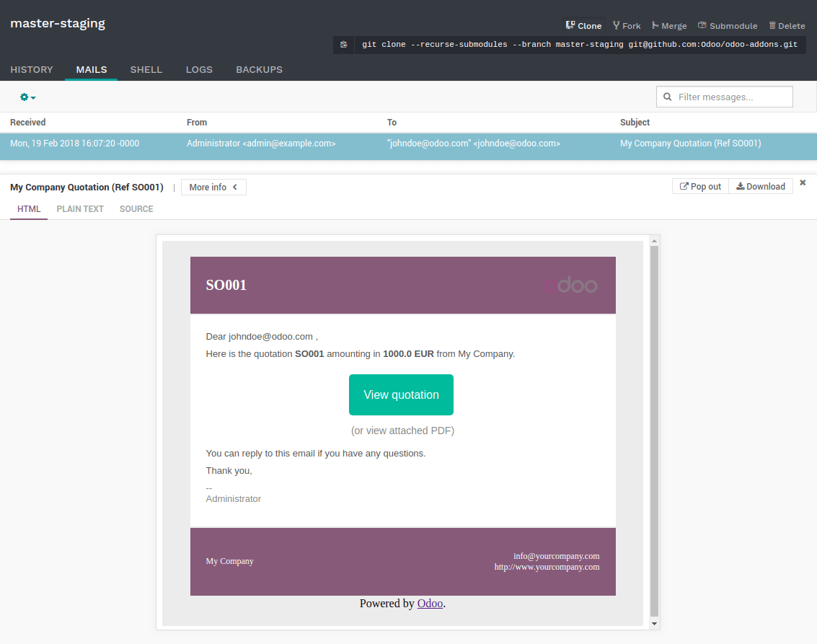This screenshot has width=817, height=644.
Task: Click the View quotation button
Action: tap(401, 394)
